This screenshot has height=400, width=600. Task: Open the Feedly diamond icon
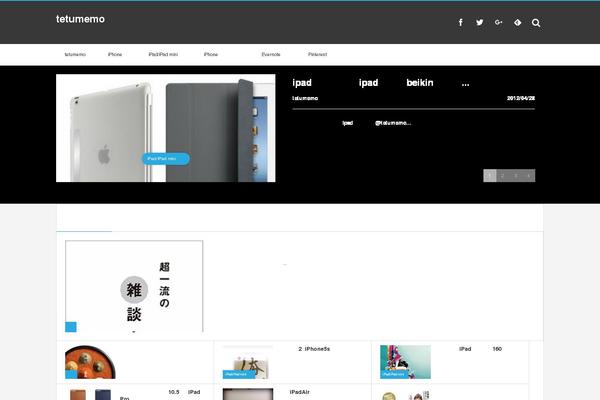tap(517, 22)
